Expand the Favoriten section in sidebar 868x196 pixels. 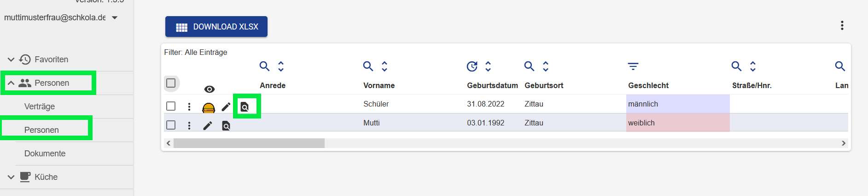pos(11,59)
